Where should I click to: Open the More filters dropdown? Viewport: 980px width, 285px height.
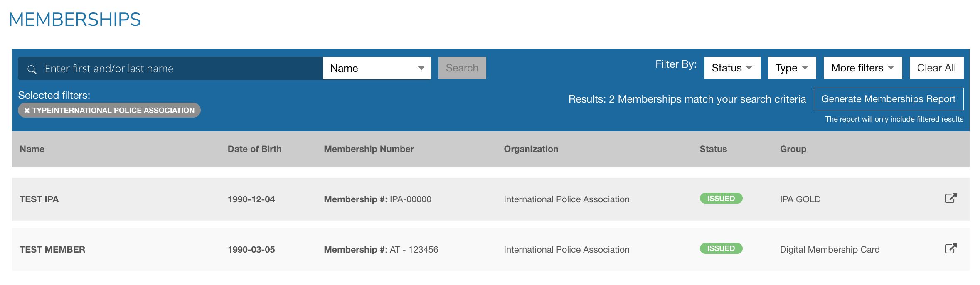pyautogui.click(x=862, y=68)
